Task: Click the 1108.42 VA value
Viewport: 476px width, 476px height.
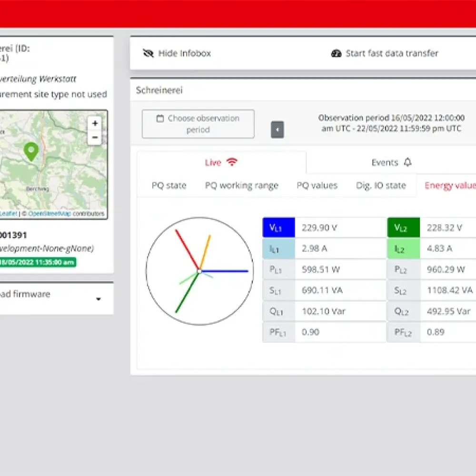Action: 450,290
